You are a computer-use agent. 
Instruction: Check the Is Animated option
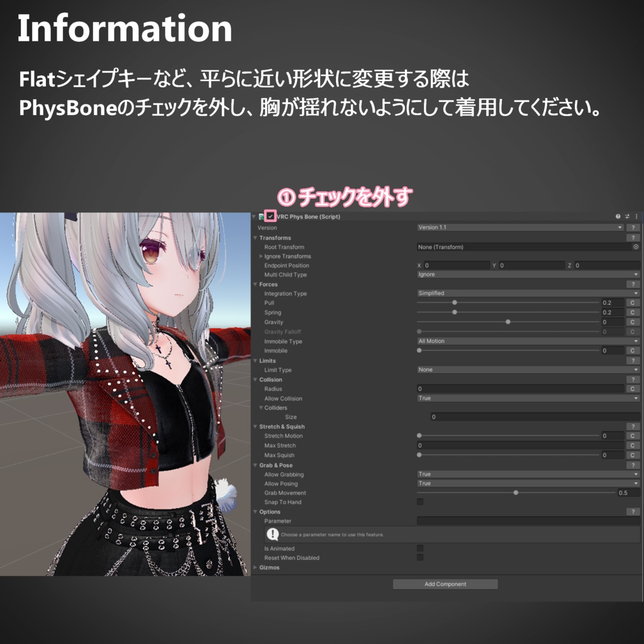tap(419, 548)
